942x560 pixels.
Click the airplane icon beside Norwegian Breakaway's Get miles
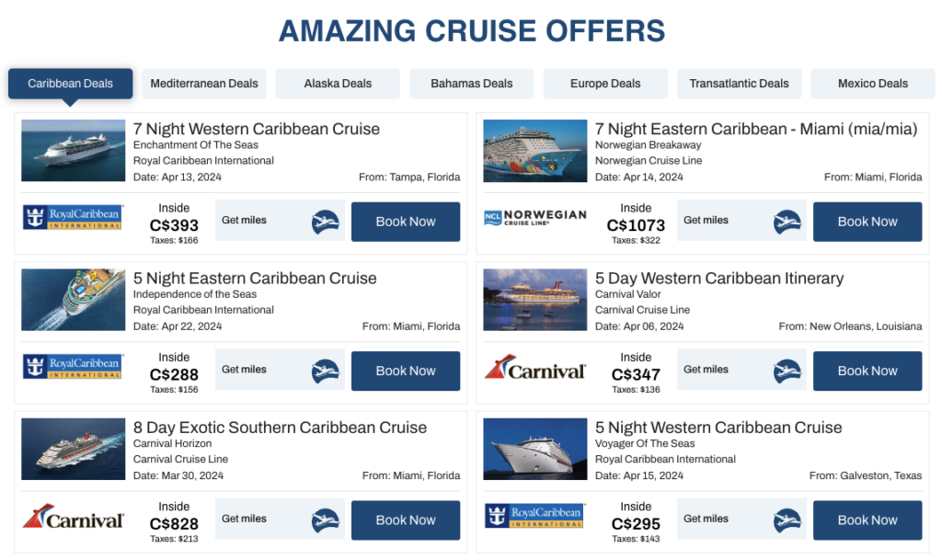coord(787,220)
